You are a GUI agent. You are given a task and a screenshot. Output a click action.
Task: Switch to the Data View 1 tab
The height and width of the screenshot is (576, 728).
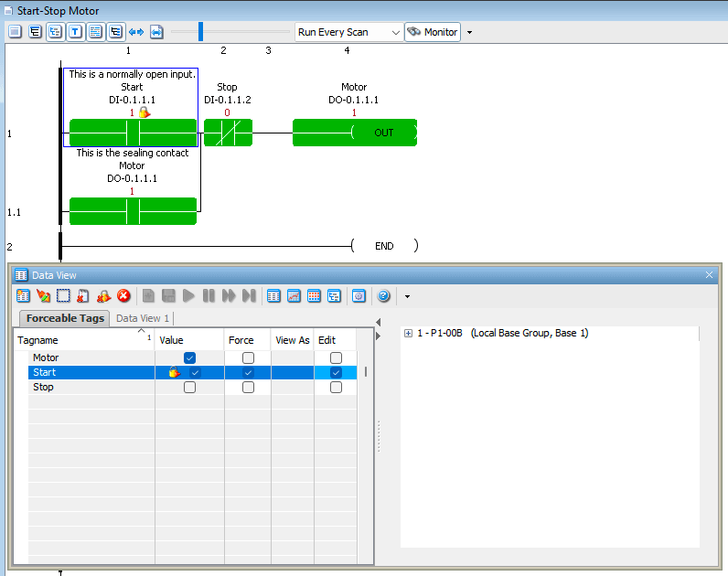tap(142, 318)
